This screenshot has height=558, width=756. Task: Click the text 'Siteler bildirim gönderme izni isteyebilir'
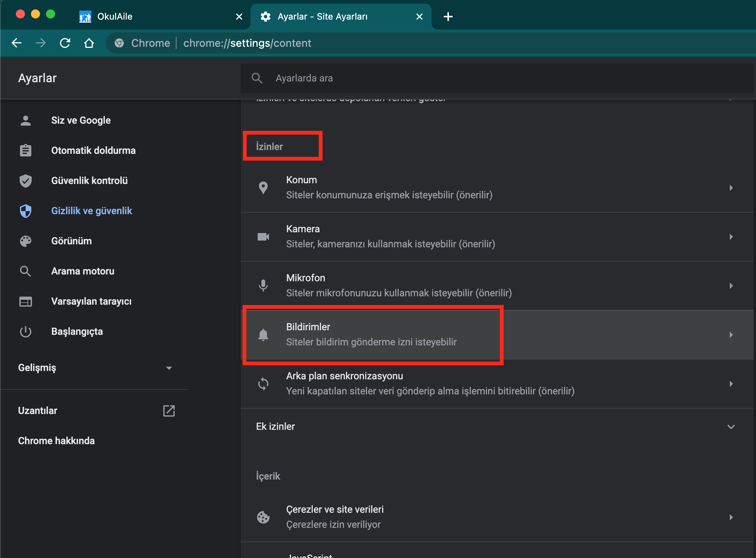click(371, 342)
